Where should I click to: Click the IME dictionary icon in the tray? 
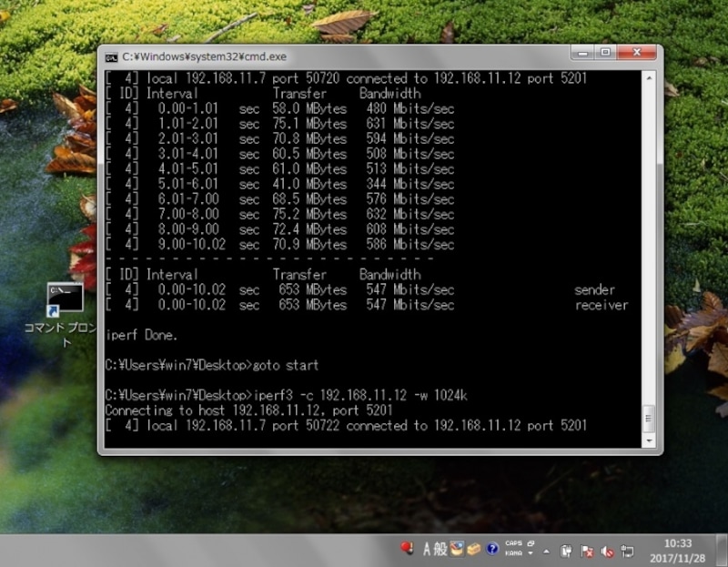[474, 547]
